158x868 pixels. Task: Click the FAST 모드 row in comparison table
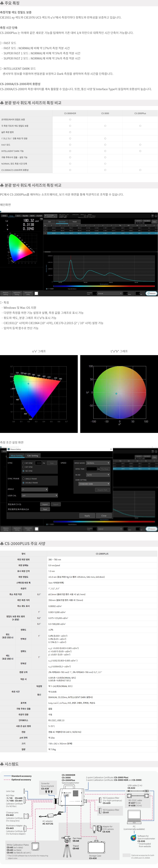click(79, 145)
